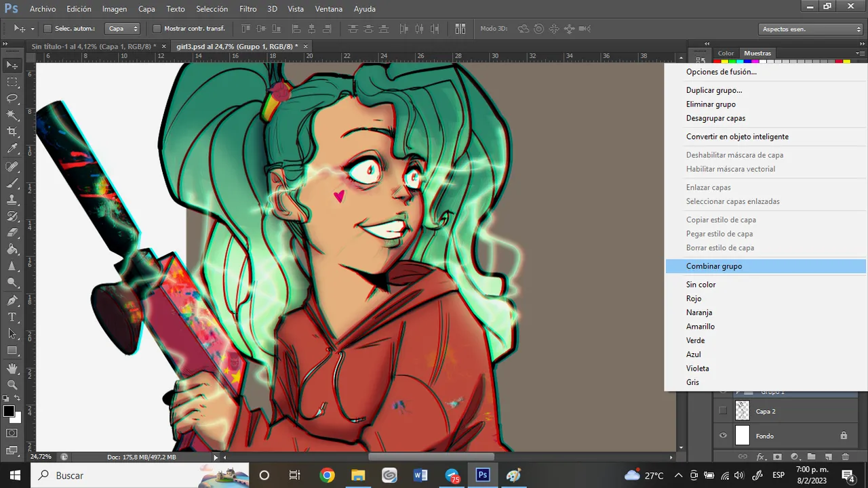The image size is (868, 488).
Task: Select the Lasso tool
Action: pyautogui.click(x=12, y=99)
